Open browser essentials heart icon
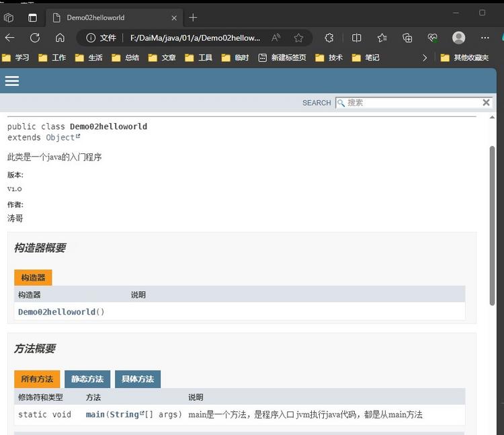Screen dimensions: 504x435 [x=433, y=38]
